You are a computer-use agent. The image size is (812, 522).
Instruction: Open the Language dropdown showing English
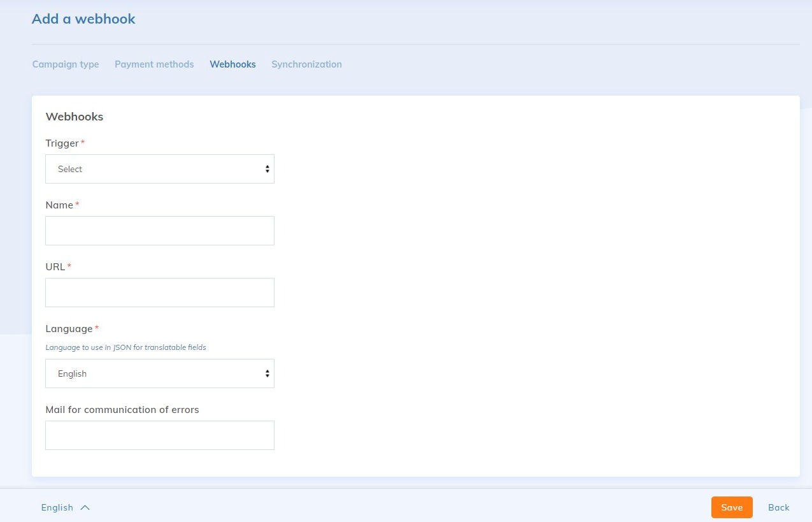(159, 373)
